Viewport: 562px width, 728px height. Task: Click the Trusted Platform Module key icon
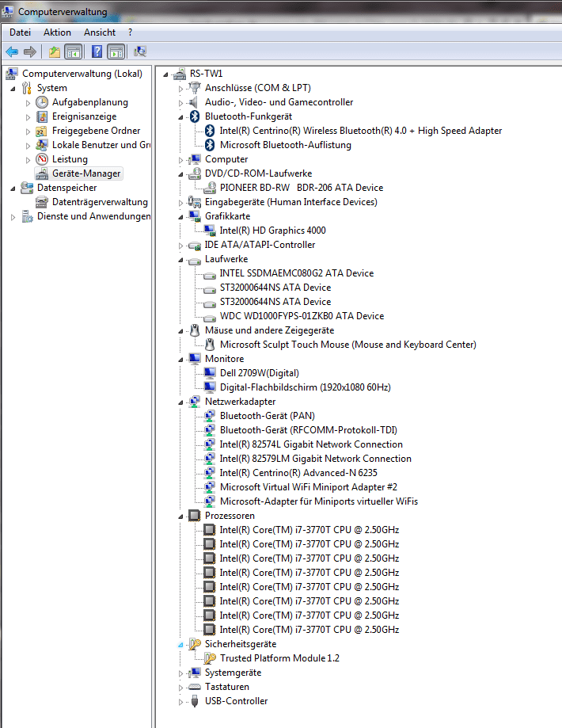pos(210,658)
